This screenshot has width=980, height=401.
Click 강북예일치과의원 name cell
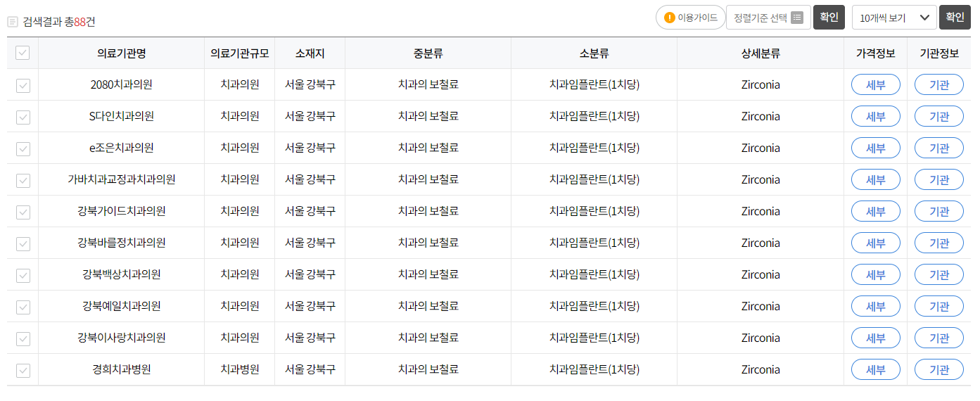122,307
